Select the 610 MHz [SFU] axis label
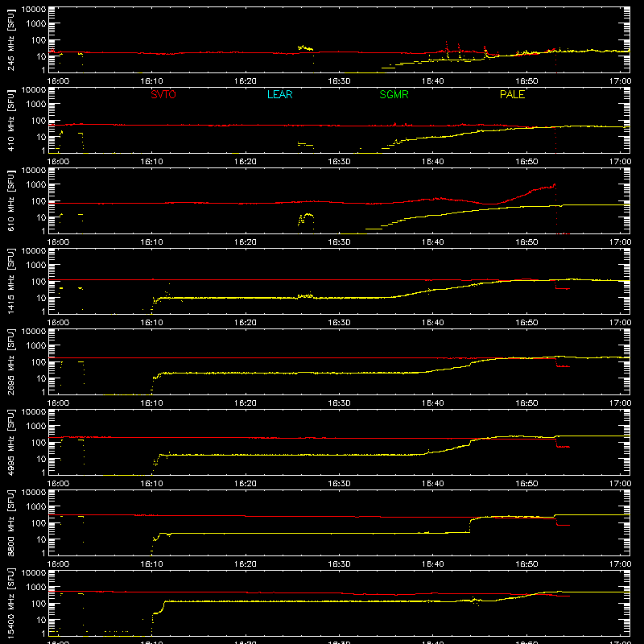 click(x=11, y=200)
